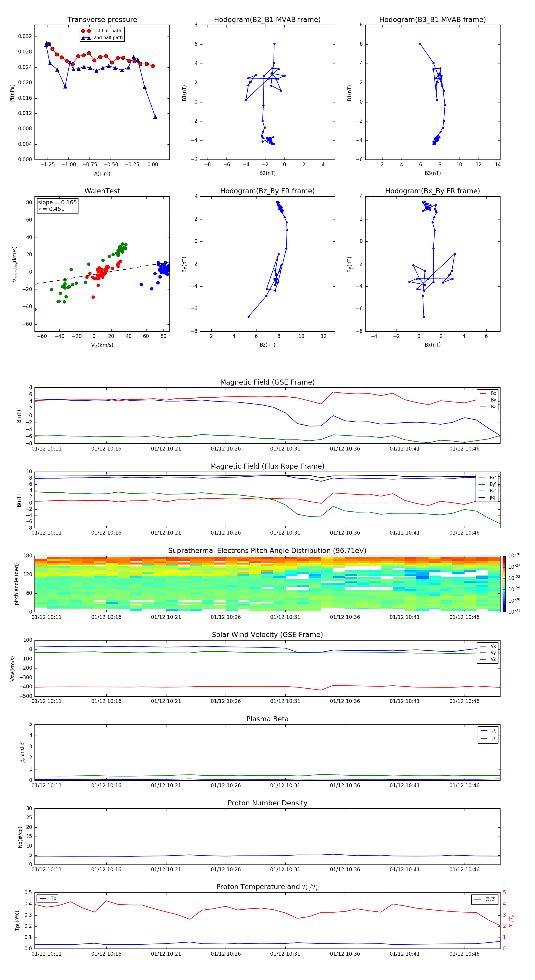Click 'Vy' legend entry in velocity plot
Viewport: 535px width, 980px height.
coord(488,652)
